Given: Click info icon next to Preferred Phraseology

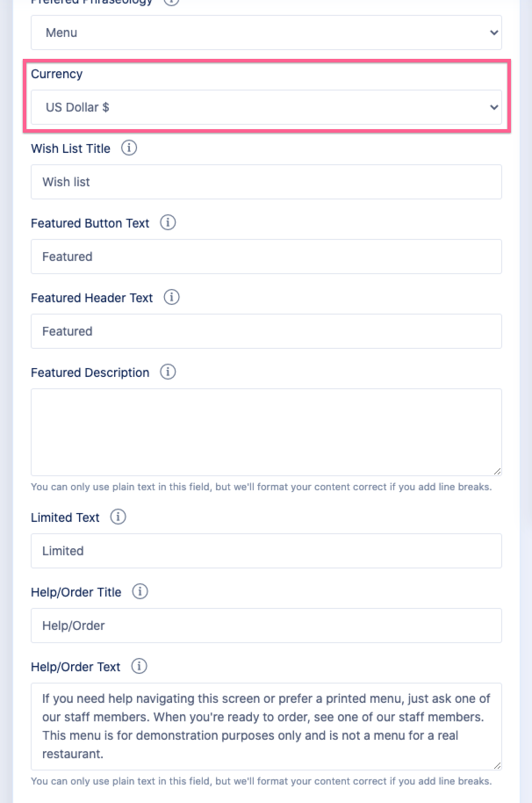Looking at the screenshot, I should [171, 3].
